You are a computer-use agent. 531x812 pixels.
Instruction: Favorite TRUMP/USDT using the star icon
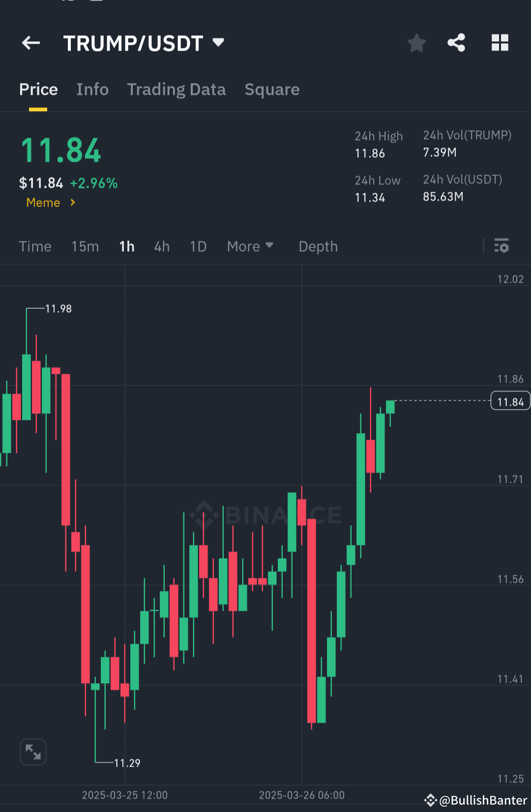[x=416, y=43]
